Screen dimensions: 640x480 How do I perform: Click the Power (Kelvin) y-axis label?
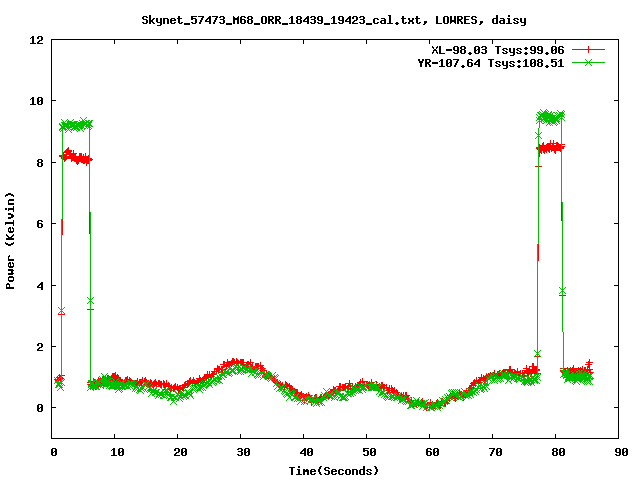coord(10,241)
